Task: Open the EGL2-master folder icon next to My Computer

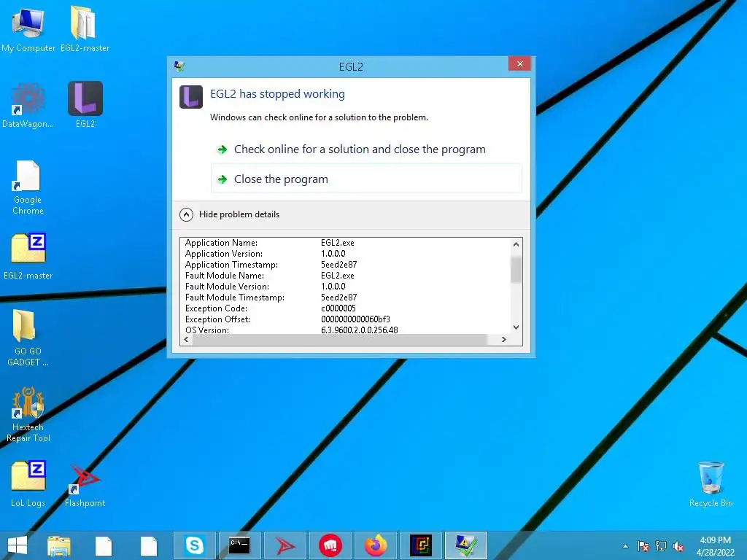Action: click(x=85, y=29)
